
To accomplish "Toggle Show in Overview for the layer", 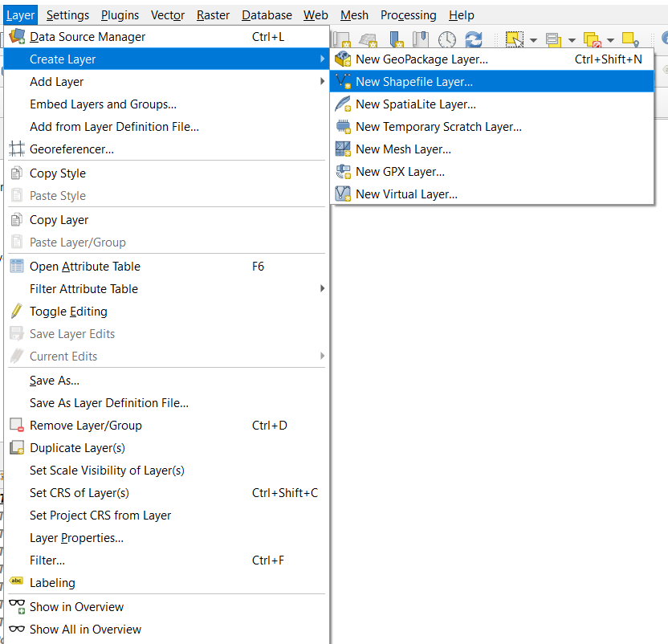I will [x=76, y=607].
